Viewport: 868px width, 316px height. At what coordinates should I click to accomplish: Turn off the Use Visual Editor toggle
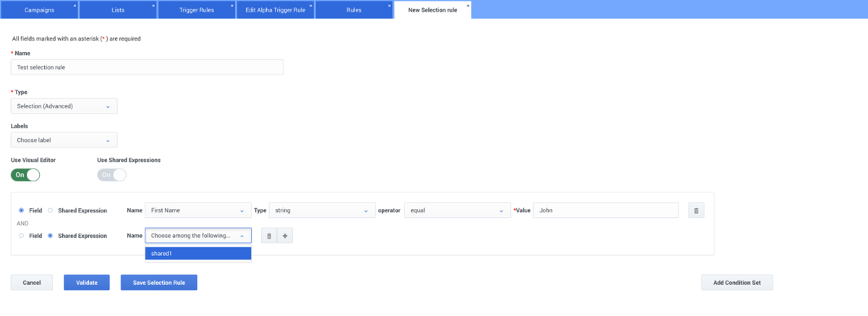(25, 175)
